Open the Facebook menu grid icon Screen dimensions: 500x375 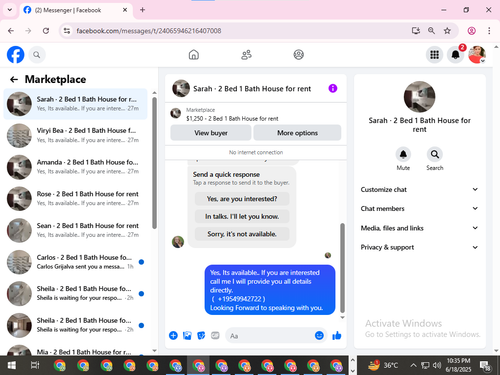[434, 55]
